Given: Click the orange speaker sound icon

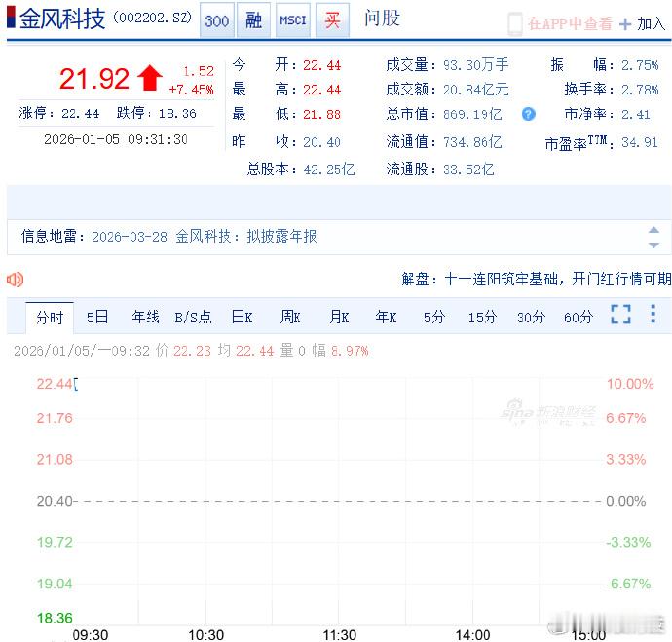Looking at the screenshot, I should click(15, 280).
